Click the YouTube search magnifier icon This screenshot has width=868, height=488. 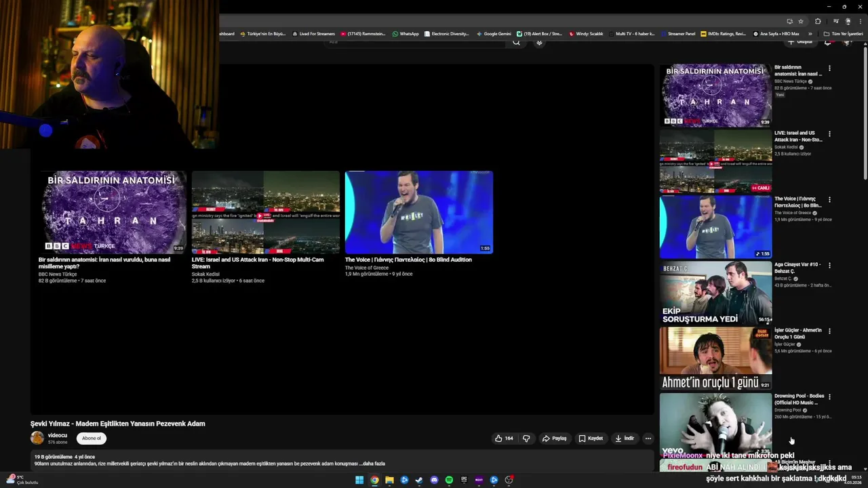click(516, 42)
